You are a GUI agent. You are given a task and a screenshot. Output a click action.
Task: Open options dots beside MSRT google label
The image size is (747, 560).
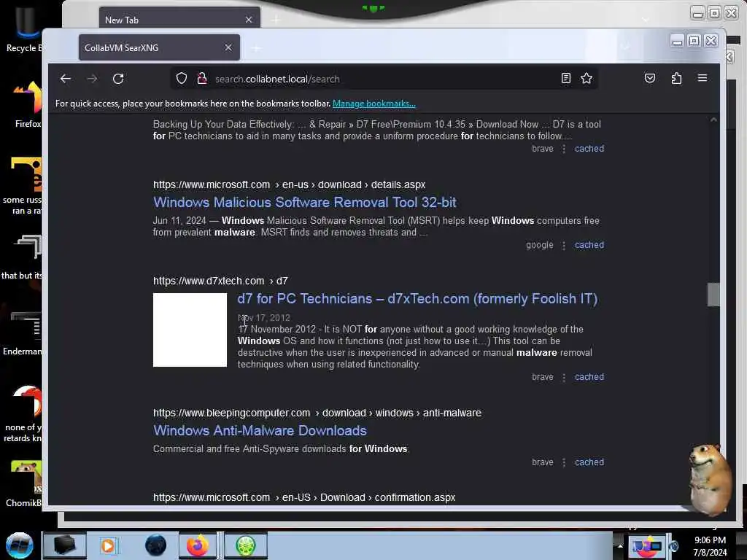pyautogui.click(x=564, y=245)
